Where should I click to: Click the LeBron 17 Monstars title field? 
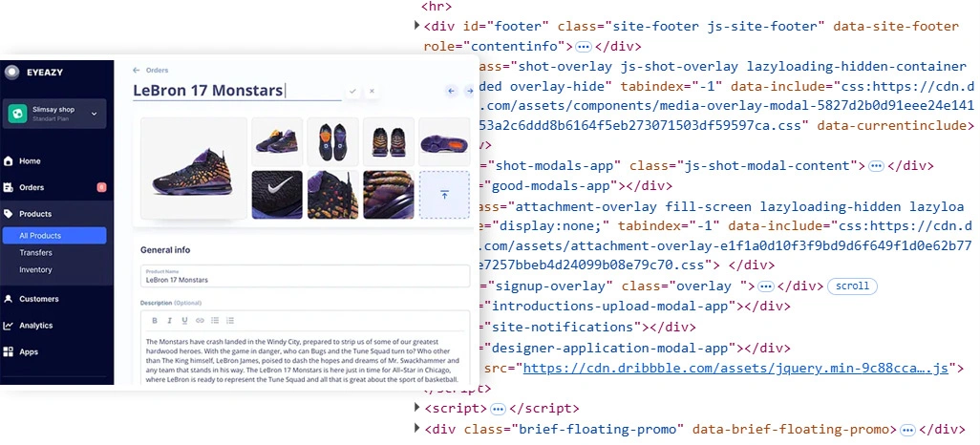(237, 92)
